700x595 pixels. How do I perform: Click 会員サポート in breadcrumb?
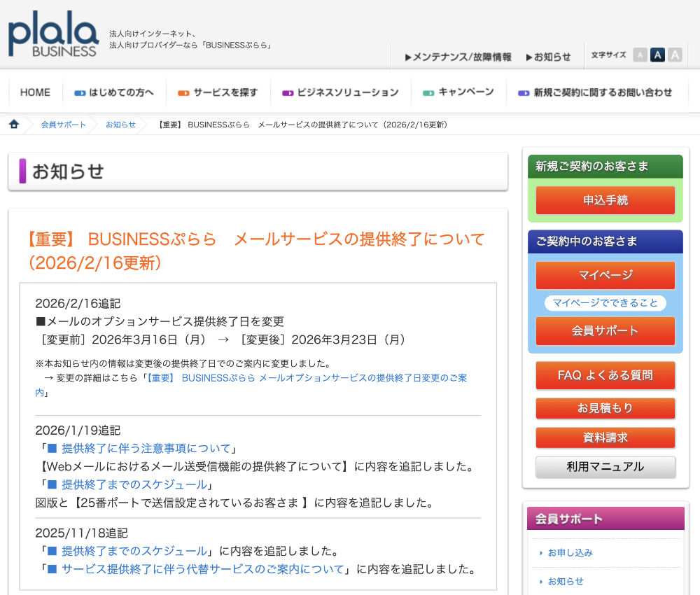[63, 125]
